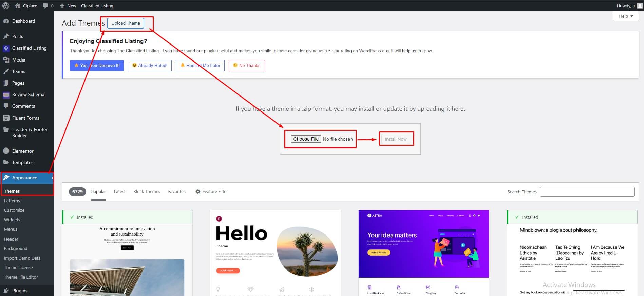Open the Astra theme thumbnail

423,253
